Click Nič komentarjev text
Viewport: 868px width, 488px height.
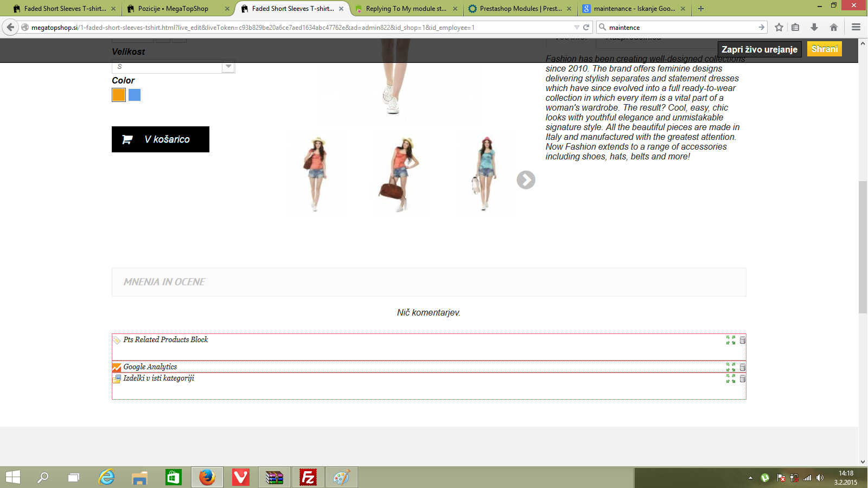[x=429, y=313]
